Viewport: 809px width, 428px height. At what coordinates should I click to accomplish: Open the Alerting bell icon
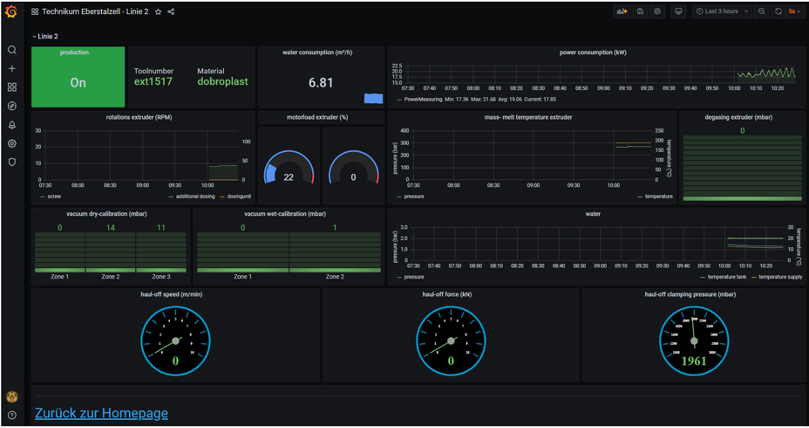pos(12,125)
